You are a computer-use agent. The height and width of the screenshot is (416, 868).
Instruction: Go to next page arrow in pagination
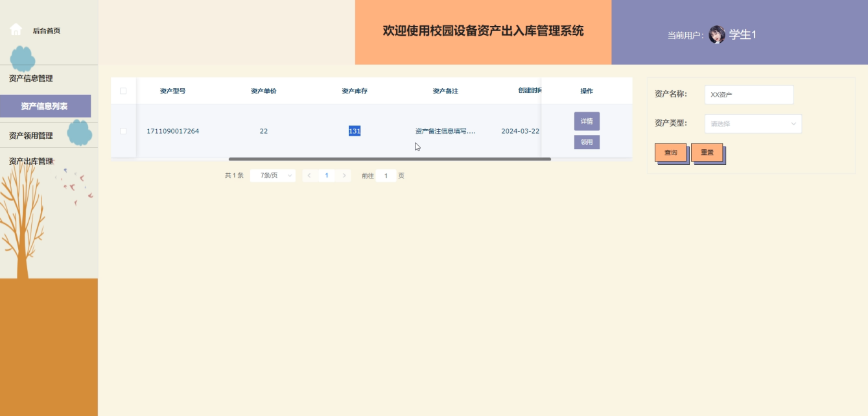pos(344,175)
